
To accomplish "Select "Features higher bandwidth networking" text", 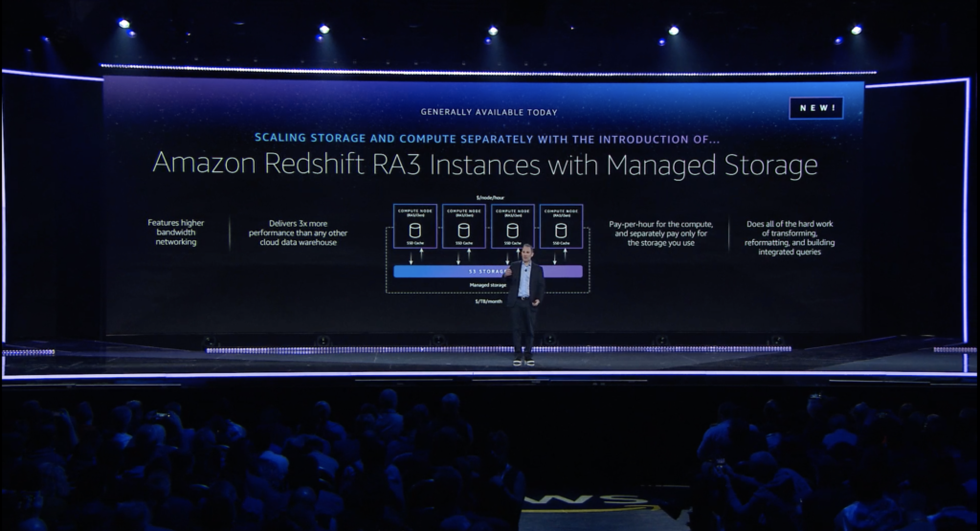I will click(x=176, y=232).
